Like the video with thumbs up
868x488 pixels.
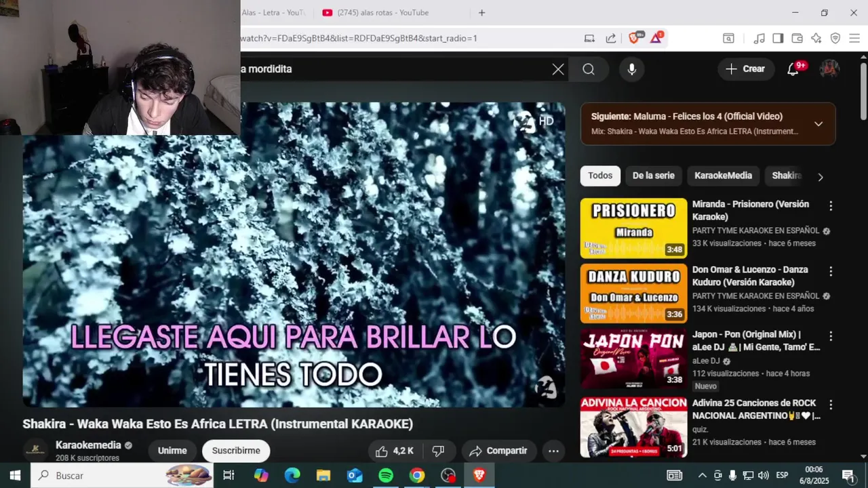click(394, 451)
